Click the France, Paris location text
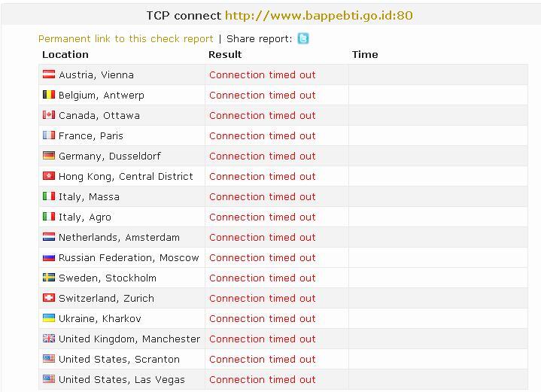541x392 pixels. click(91, 136)
